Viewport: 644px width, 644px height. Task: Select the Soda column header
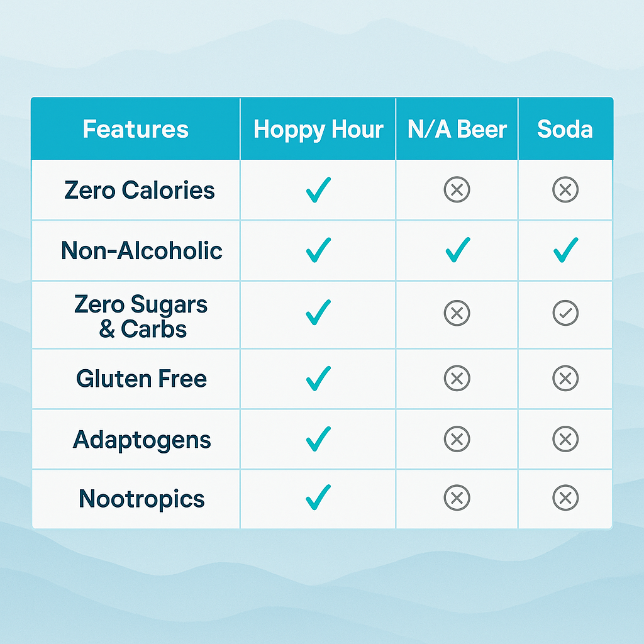[x=565, y=130]
